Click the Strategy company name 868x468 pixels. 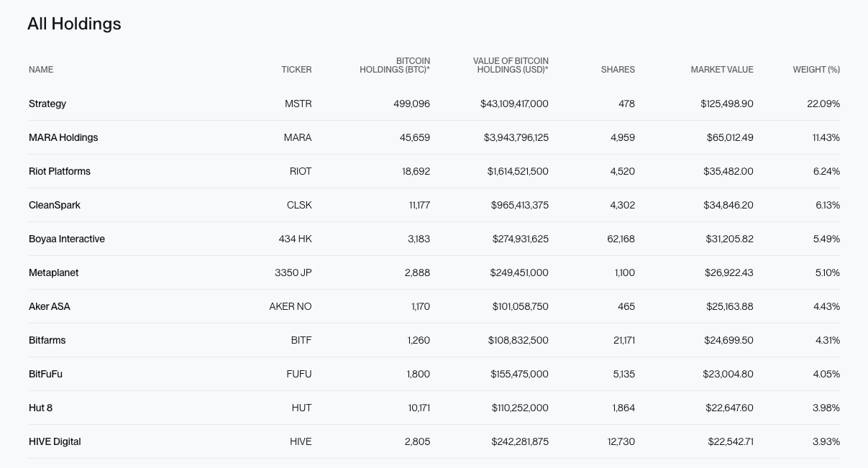47,104
